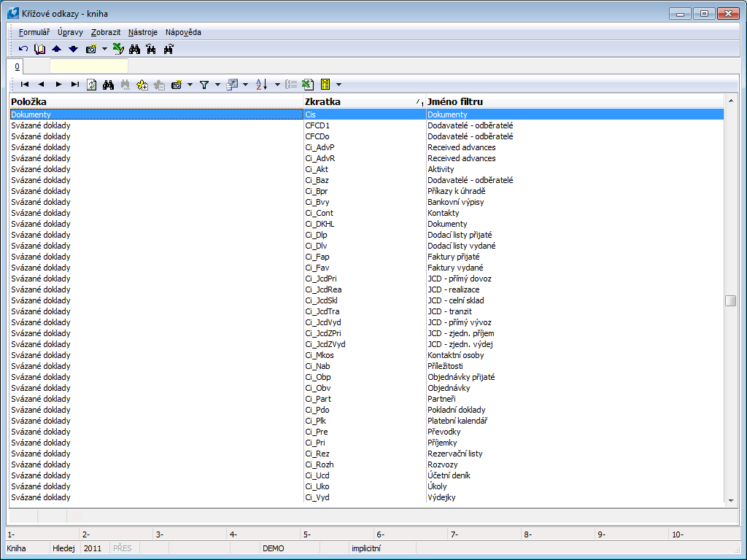Select tab 0 above the grid
Screen dimensions: 747x560
[17, 66]
